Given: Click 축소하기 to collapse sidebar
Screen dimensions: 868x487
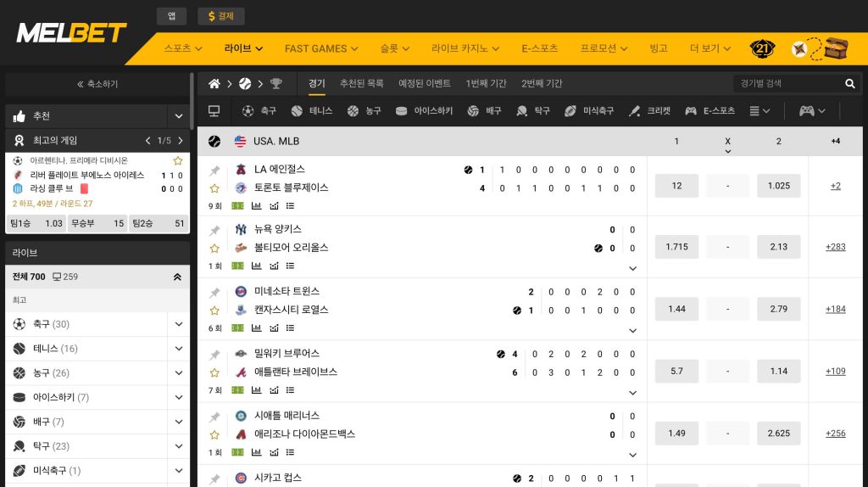Looking at the screenshot, I should pos(97,84).
